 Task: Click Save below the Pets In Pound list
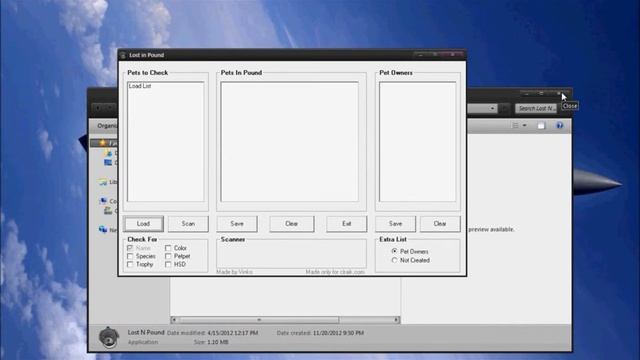(237, 224)
